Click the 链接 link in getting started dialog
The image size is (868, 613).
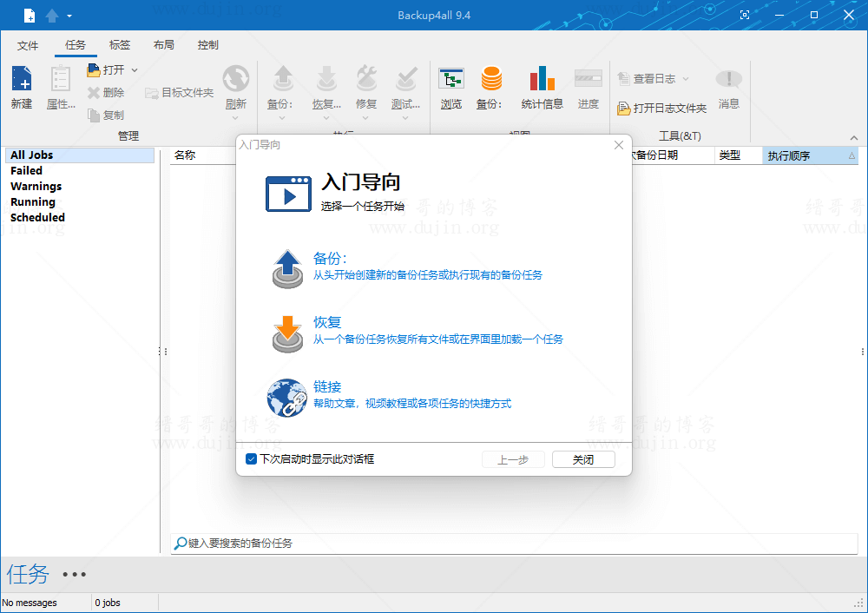[325, 387]
